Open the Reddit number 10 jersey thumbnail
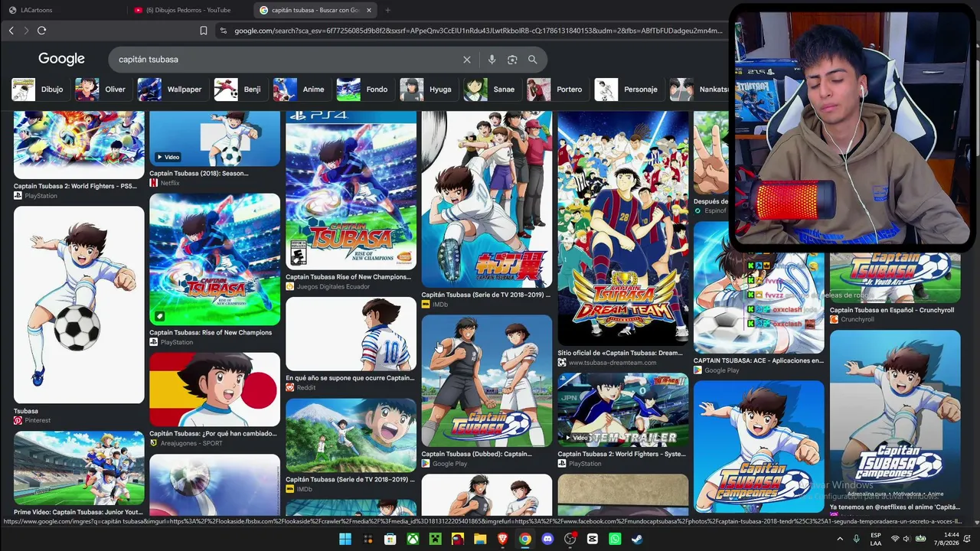 click(351, 334)
